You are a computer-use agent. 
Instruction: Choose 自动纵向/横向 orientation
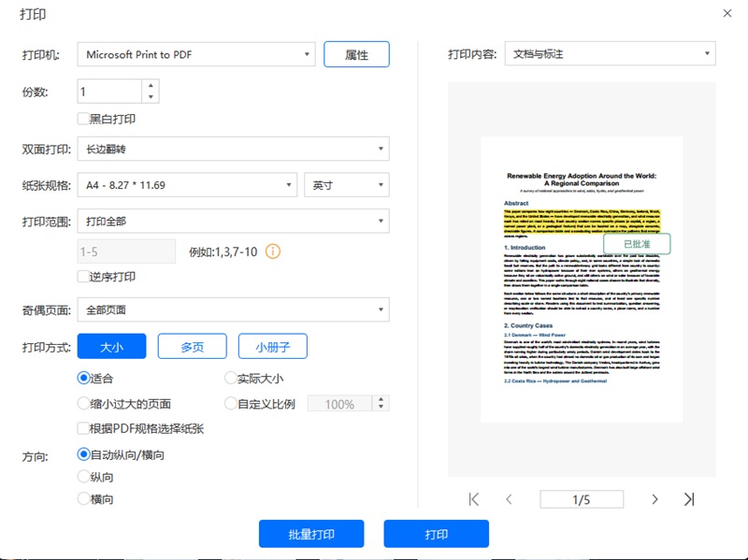click(83, 454)
